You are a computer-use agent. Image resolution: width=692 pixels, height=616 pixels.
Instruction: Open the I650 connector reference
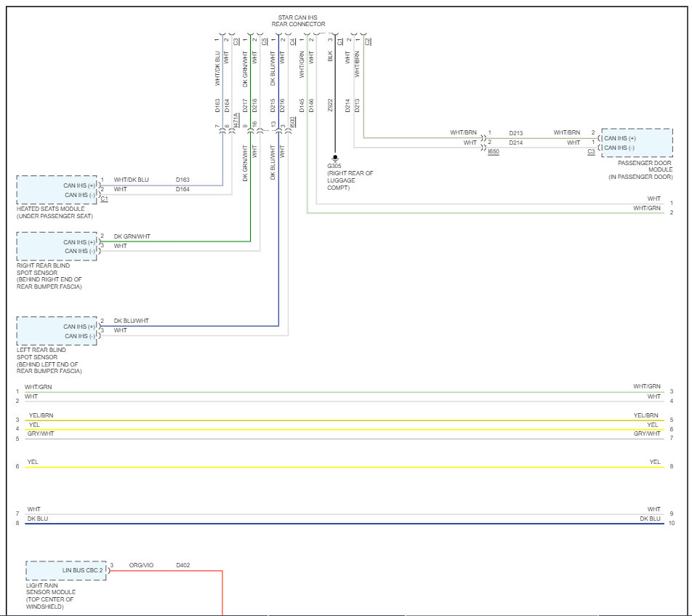tap(494, 151)
